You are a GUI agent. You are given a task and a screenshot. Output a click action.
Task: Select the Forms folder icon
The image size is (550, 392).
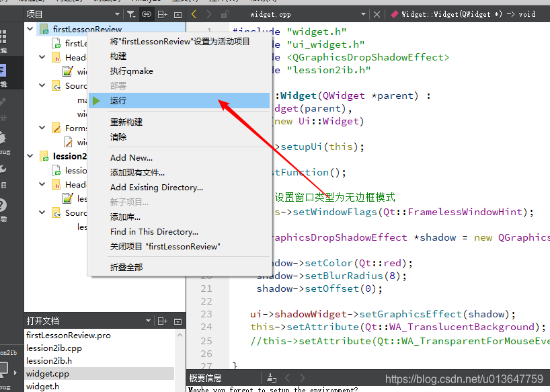pos(56,128)
